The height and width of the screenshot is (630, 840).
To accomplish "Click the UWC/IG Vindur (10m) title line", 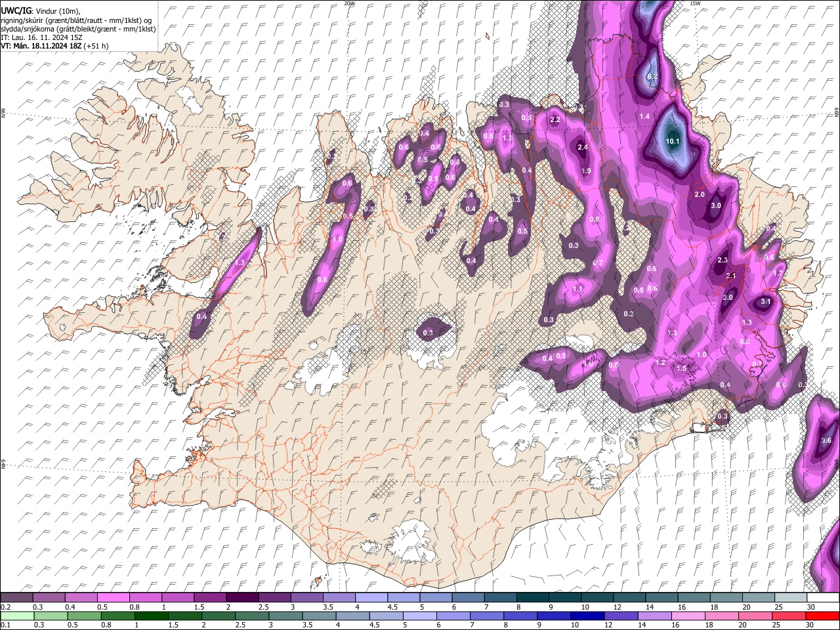I will click(40, 11).
